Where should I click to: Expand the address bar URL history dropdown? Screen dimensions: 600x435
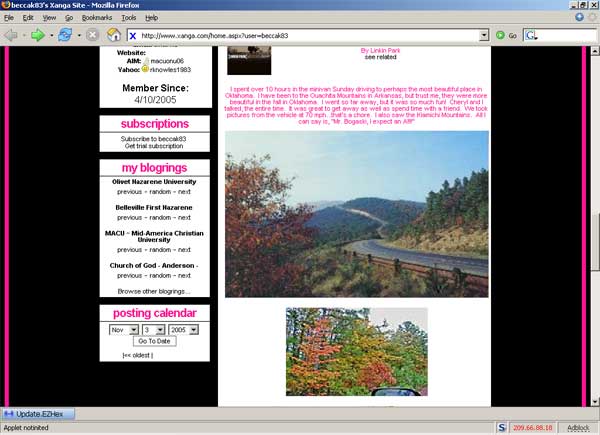pyautogui.click(x=484, y=35)
